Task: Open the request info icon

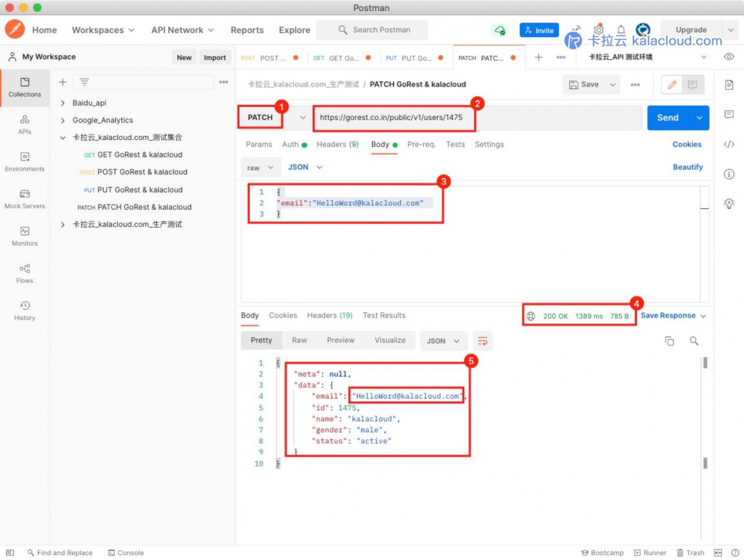Action: pos(729,174)
